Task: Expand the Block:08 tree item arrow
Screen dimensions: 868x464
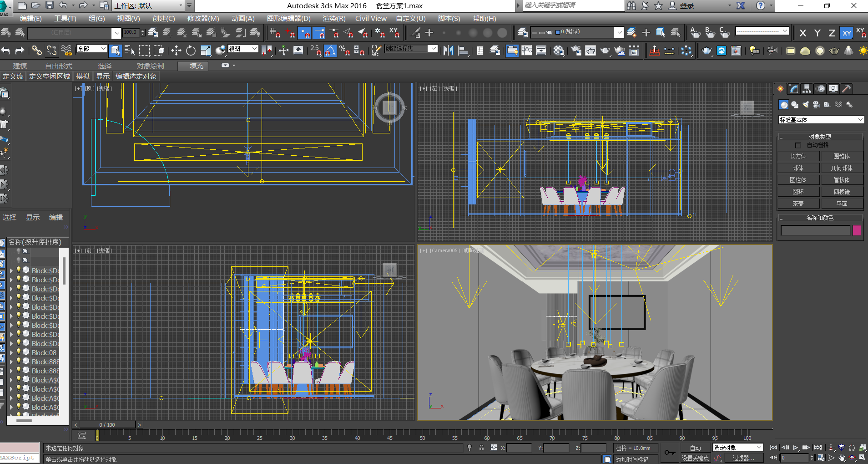Action: [x=11, y=352]
